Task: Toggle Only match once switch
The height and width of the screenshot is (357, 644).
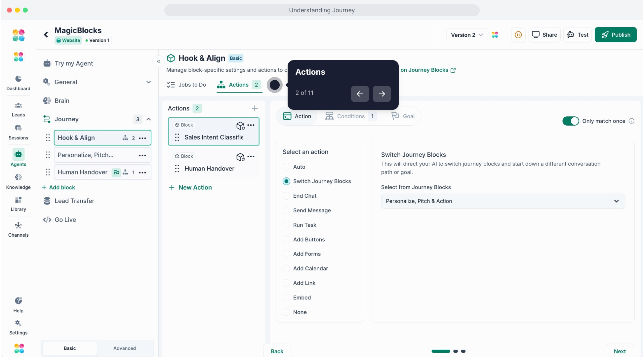Action: click(571, 121)
